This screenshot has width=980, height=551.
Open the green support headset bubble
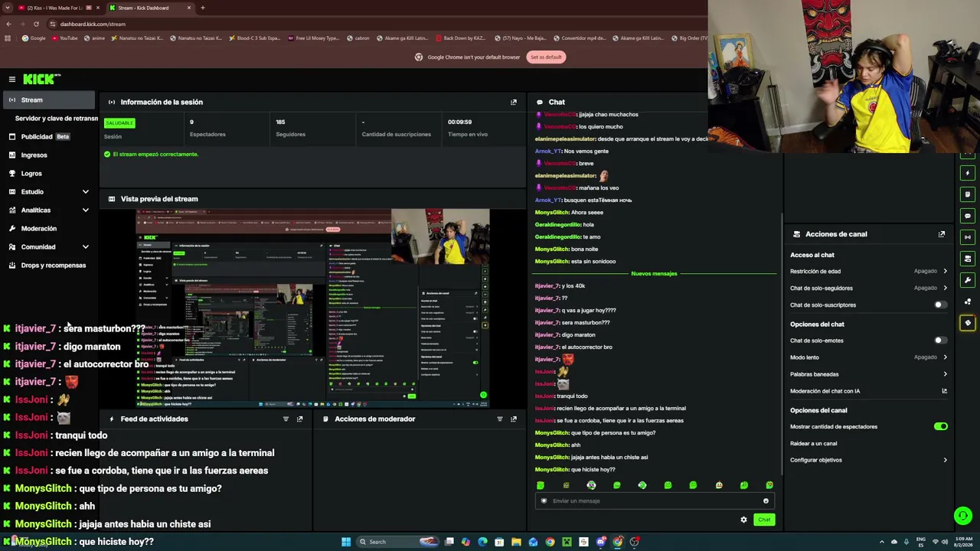pyautogui.click(x=963, y=516)
